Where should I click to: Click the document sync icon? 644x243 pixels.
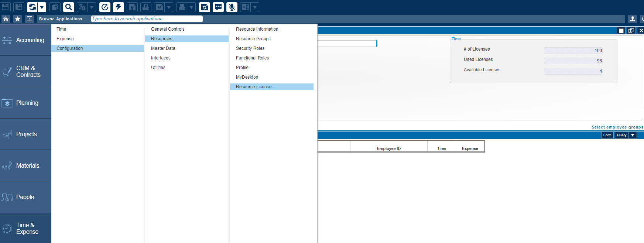coord(205,7)
